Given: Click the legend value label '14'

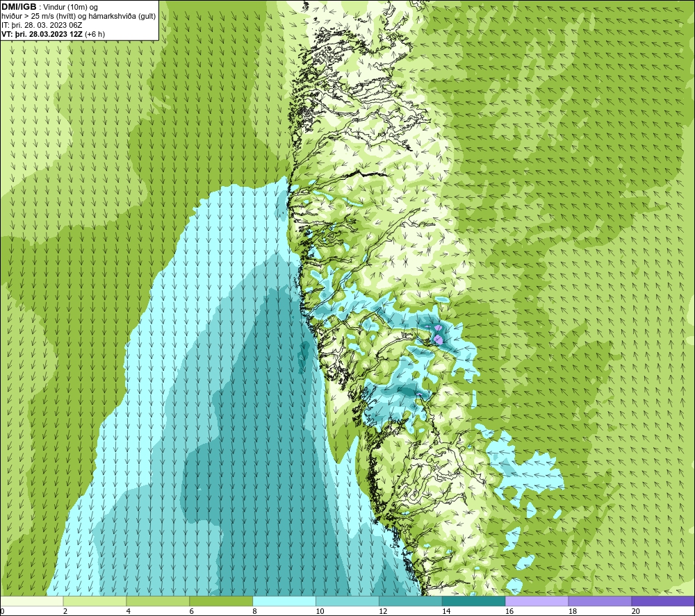Looking at the screenshot, I should 446,611.
